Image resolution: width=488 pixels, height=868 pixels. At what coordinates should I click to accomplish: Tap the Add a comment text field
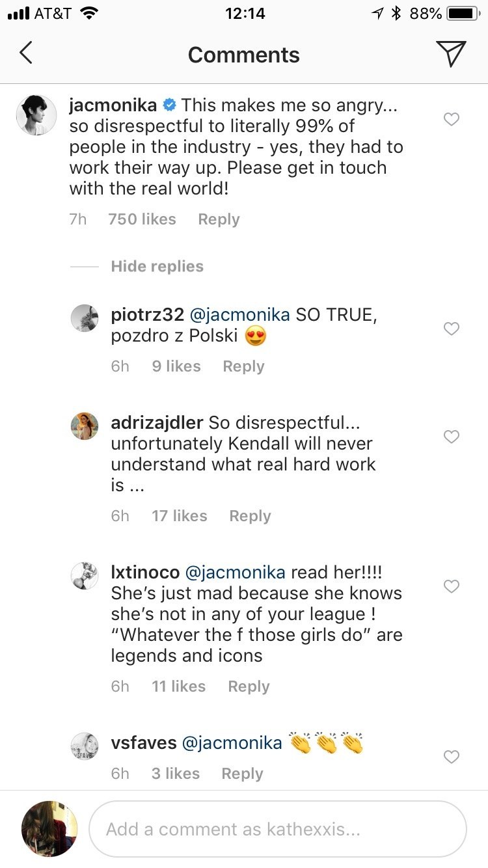click(278, 829)
